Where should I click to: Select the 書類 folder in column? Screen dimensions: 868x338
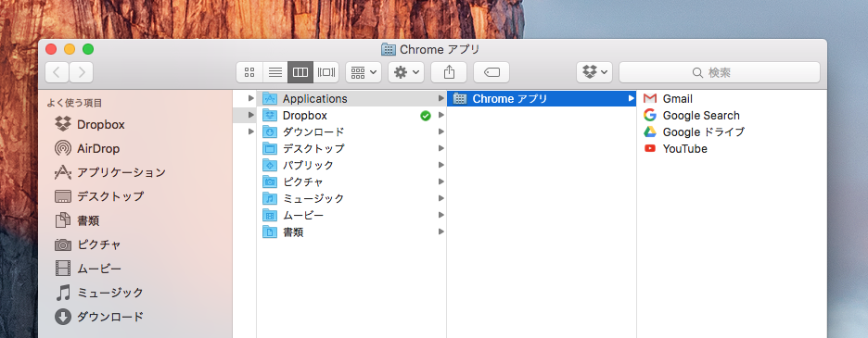351,232
